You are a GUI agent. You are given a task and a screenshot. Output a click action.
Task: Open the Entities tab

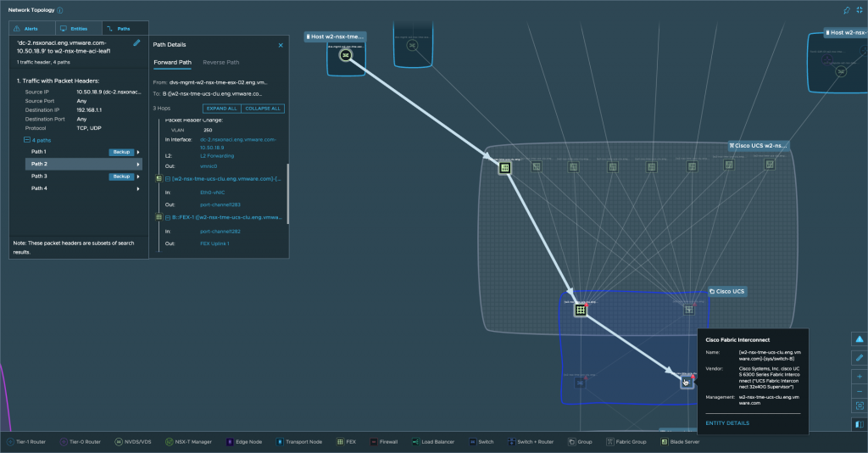tap(77, 28)
